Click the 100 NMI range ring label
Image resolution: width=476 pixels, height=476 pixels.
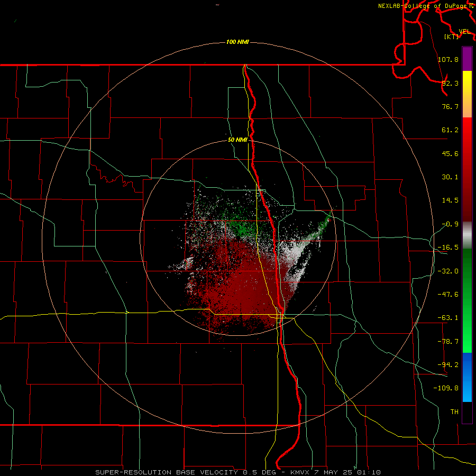237,42
